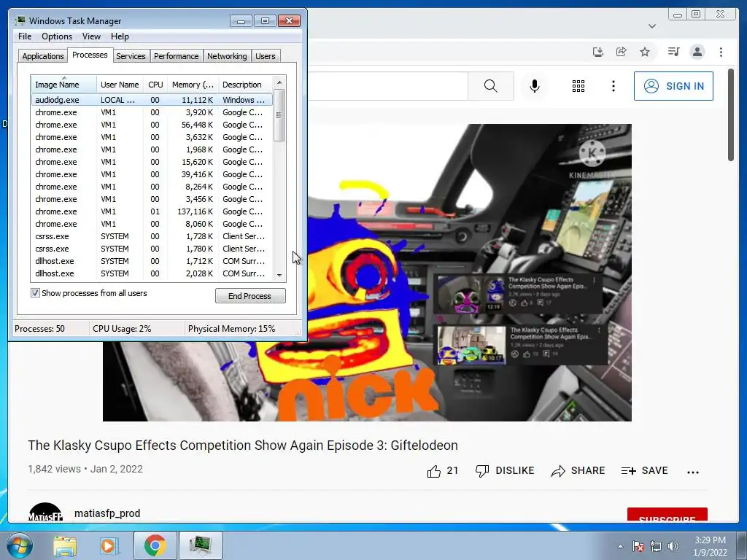Click the SAVE to playlist button
Image resolution: width=747 pixels, height=560 pixels.
(645, 471)
